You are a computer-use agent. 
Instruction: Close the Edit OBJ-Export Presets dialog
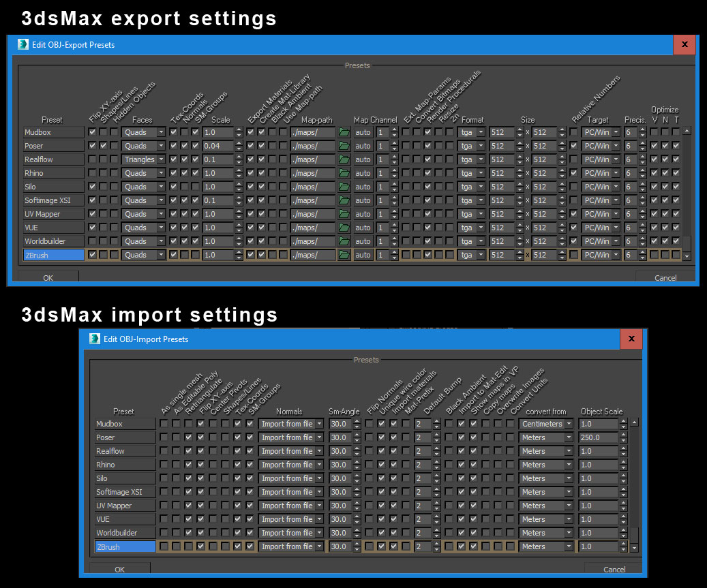coord(685,44)
